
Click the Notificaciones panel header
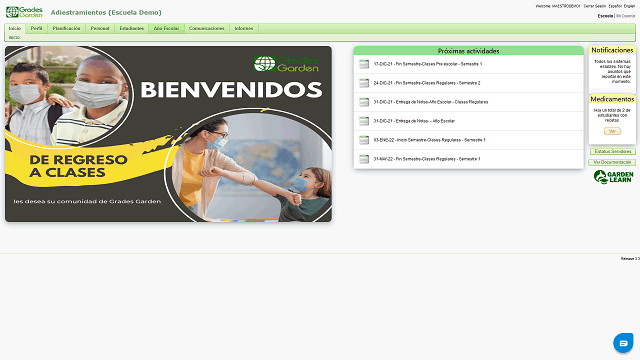tap(612, 50)
